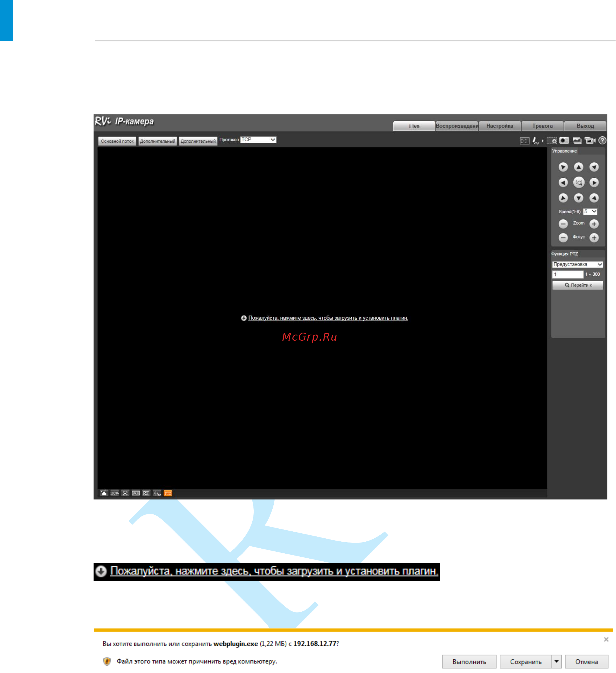Take a snapshot with the camera icon

click(x=564, y=140)
